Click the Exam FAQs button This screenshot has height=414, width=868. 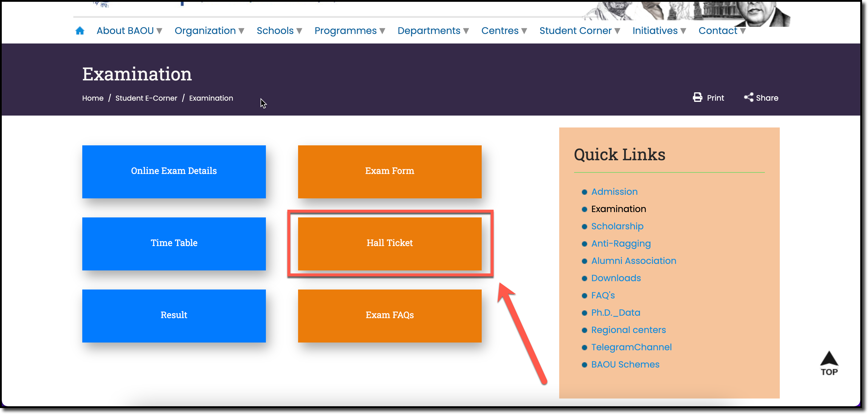(389, 315)
